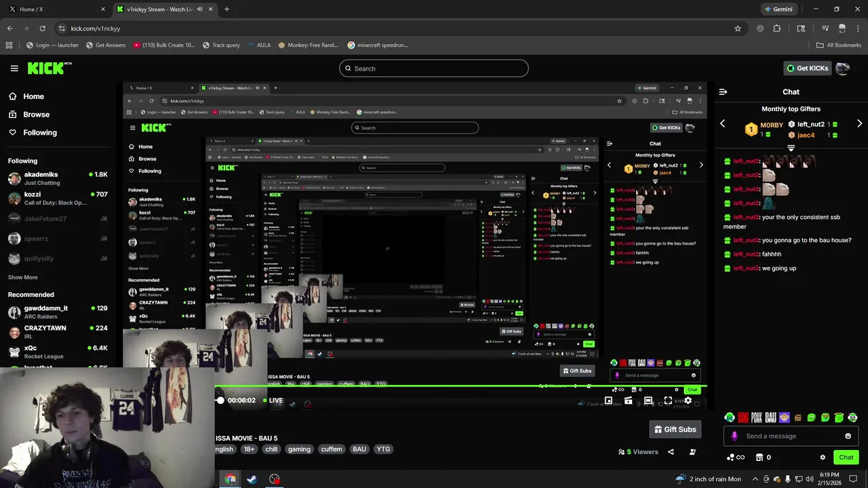Open a new browser tab
Viewport: 868px width, 488px height.
click(226, 9)
